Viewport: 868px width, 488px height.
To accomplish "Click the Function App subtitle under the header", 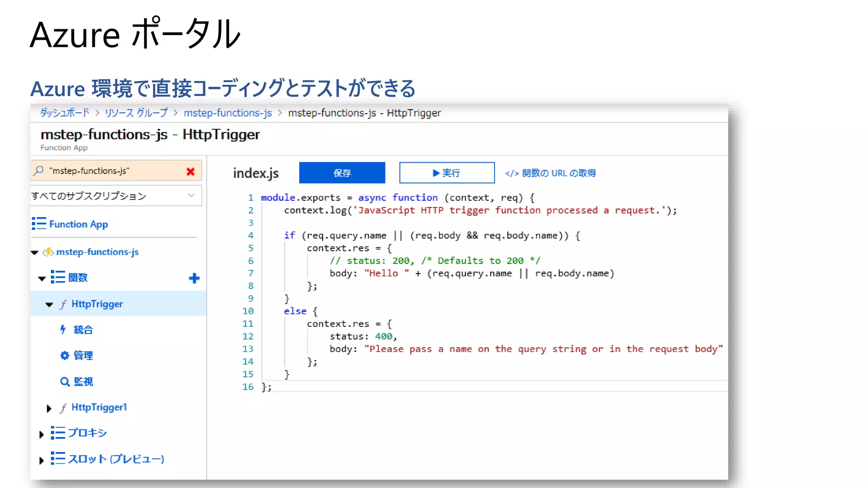I will tap(64, 148).
